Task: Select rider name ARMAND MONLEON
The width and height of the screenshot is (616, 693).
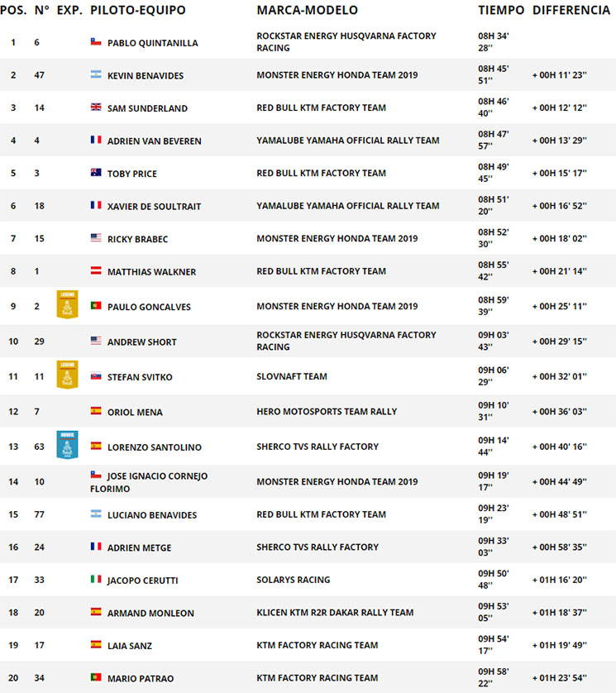Action: 150,614
